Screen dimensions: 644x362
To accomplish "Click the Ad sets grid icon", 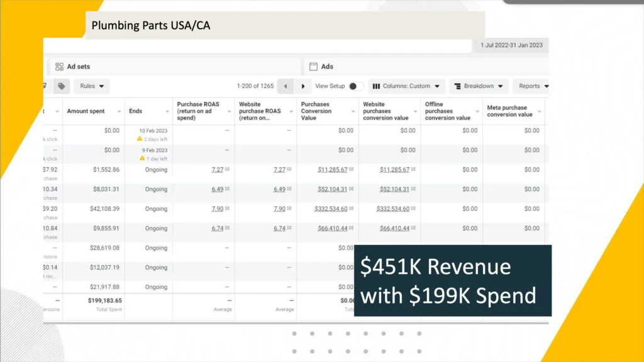I will (59, 67).
